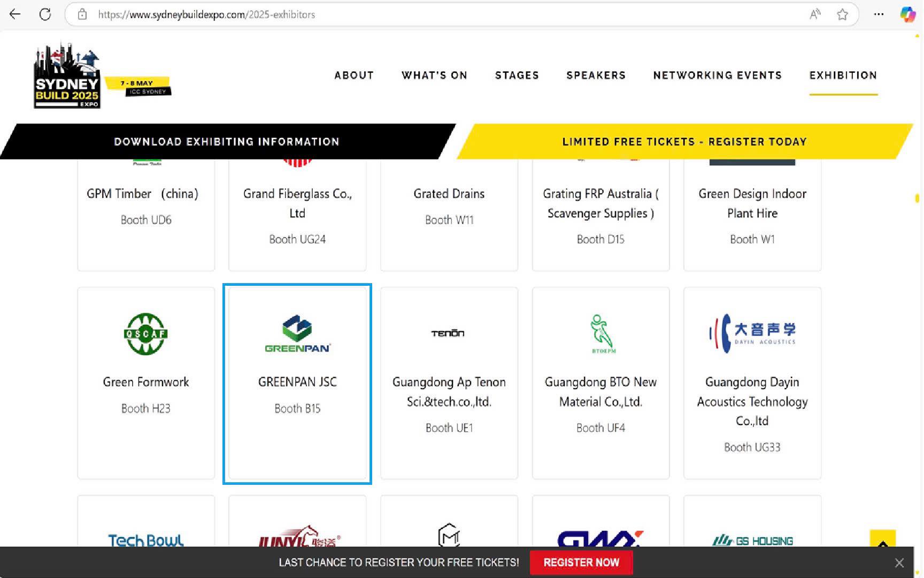Click Booth D15 text
Viewport: 924px width, 578px height.
tap(600, 239)
